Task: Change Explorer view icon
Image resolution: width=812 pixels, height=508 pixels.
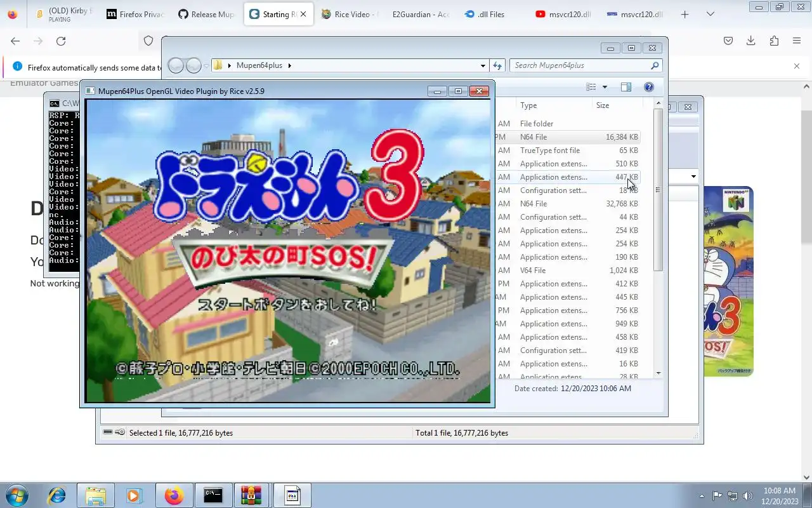Action: 591,87
